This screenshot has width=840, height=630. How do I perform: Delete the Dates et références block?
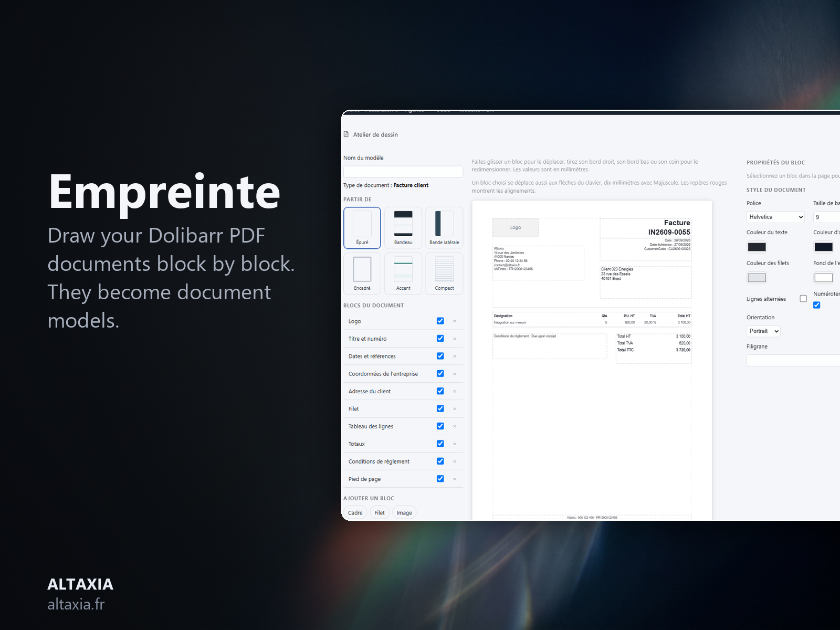coord(455,356)
